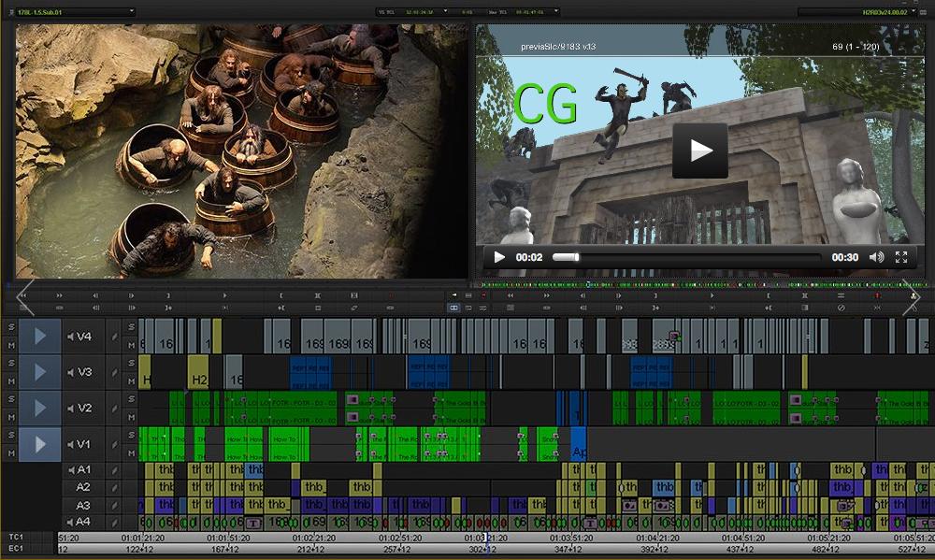Click the highlighted source/record mode button
The height and width of the screenshot is (560, 935).
[x=453, y=308]
